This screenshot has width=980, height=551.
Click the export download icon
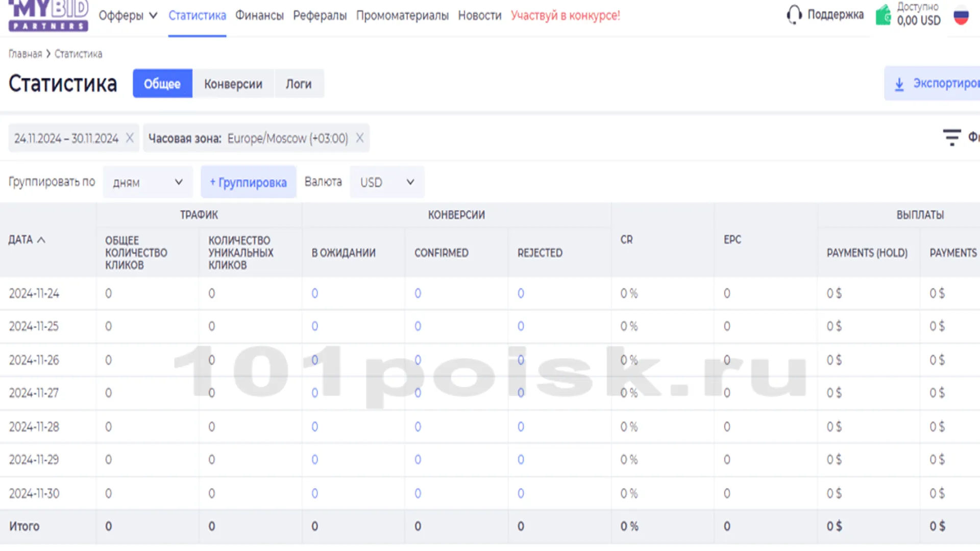pos(899,84)
